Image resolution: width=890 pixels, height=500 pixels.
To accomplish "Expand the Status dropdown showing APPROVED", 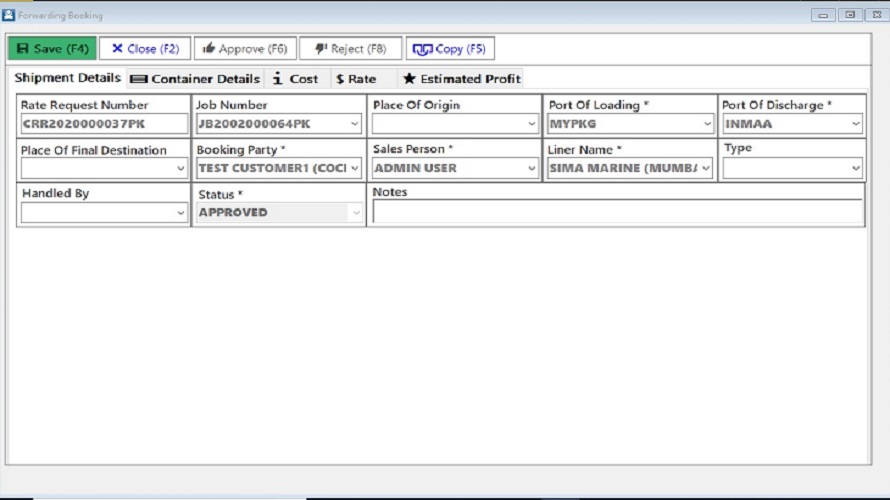I will [356, 213].
